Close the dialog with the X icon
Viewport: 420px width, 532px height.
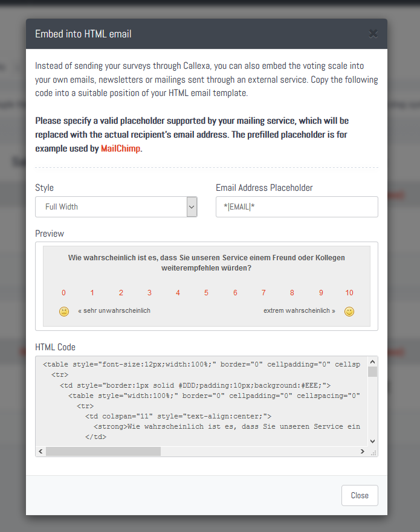pyautogui.click(x=373, y=34)
